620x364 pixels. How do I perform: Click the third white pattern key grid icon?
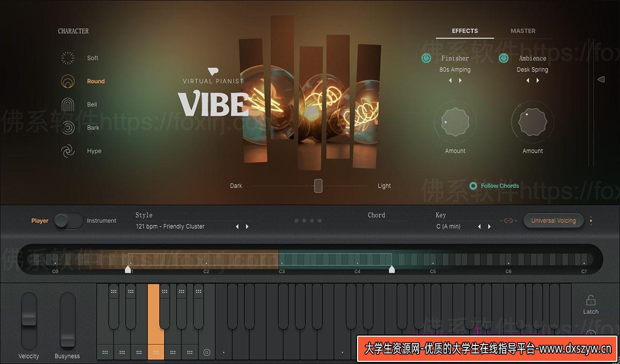(x=139, y=352)
